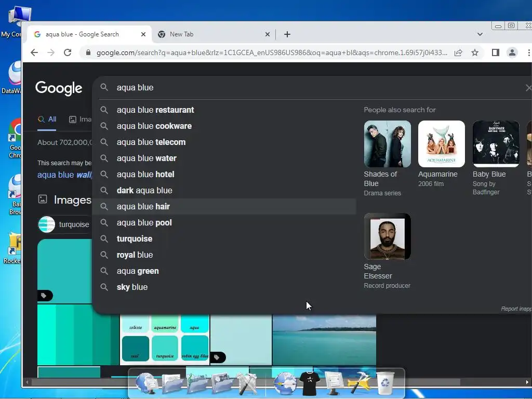Open the pale aqua solid color image
532x399 pixels.
point(241,340)
